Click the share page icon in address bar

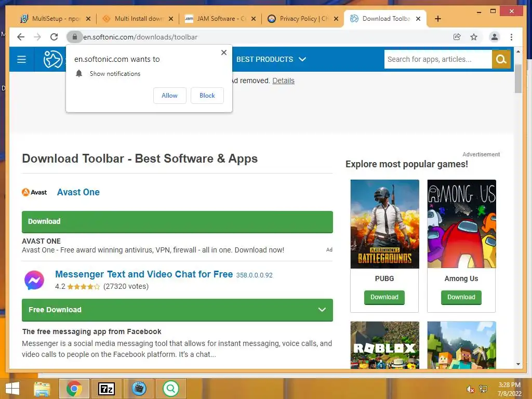pyautogui.click(x=457, y=37)
